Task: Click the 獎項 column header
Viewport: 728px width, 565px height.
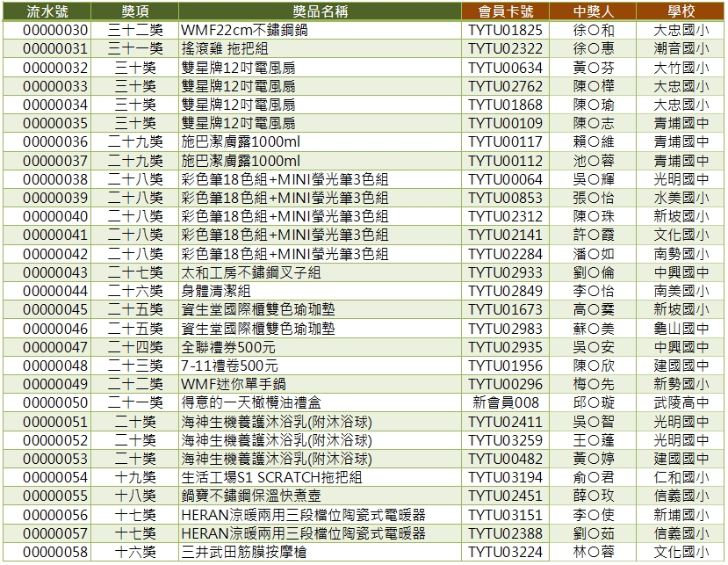Action: (134, 11)
